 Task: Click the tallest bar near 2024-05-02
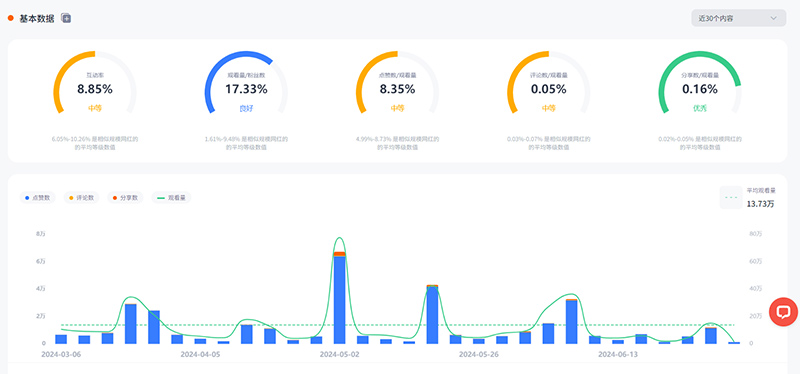click(339, 297)
